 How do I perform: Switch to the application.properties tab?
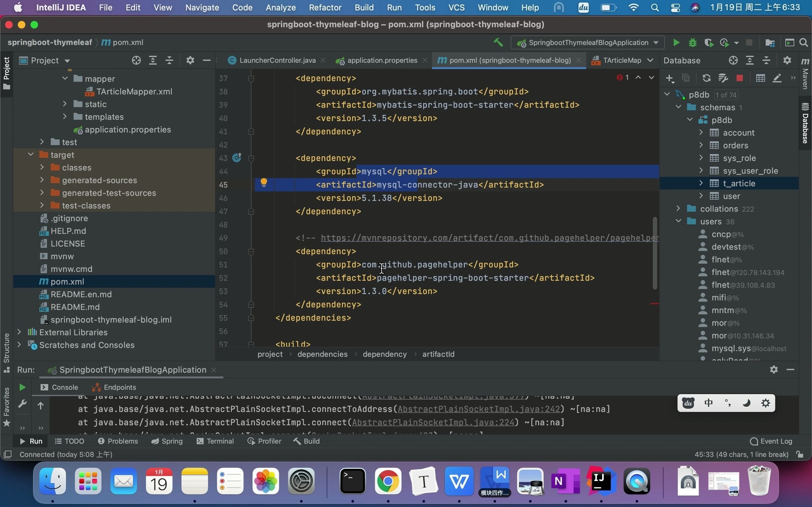(383, 60)
